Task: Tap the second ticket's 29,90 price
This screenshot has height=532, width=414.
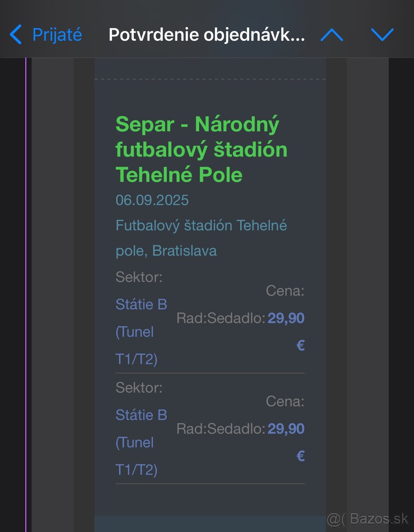Action: coord(286,429)
